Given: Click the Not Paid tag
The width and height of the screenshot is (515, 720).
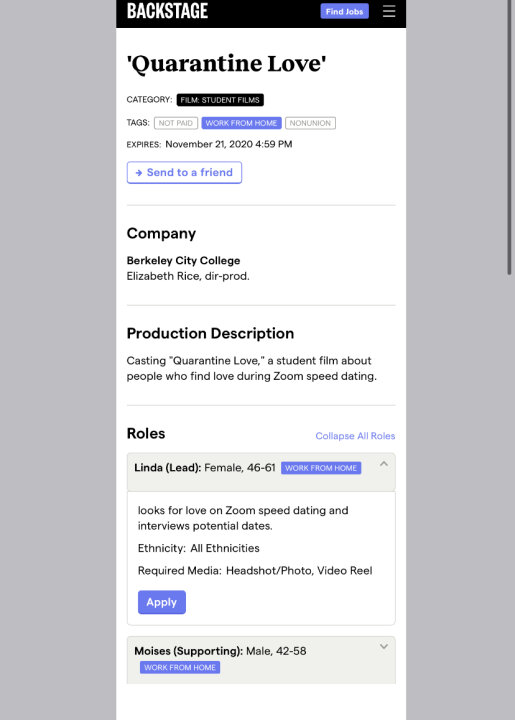Looking at the screenshot, I should point(176,123).
